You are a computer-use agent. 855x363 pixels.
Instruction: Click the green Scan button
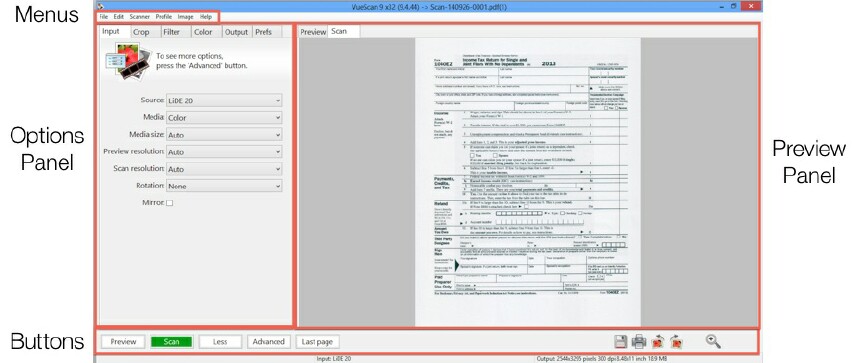171,342
